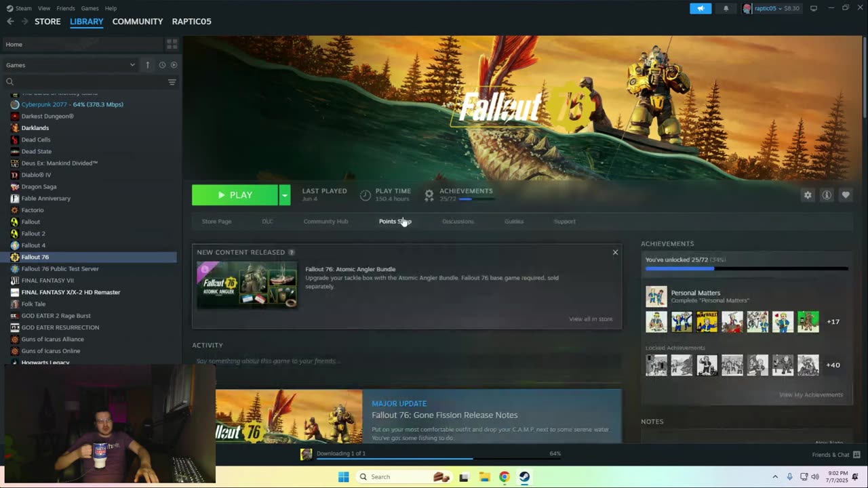Click View My Achievements
This screenshot has width=868, height=488.
(x=811, y=394)
